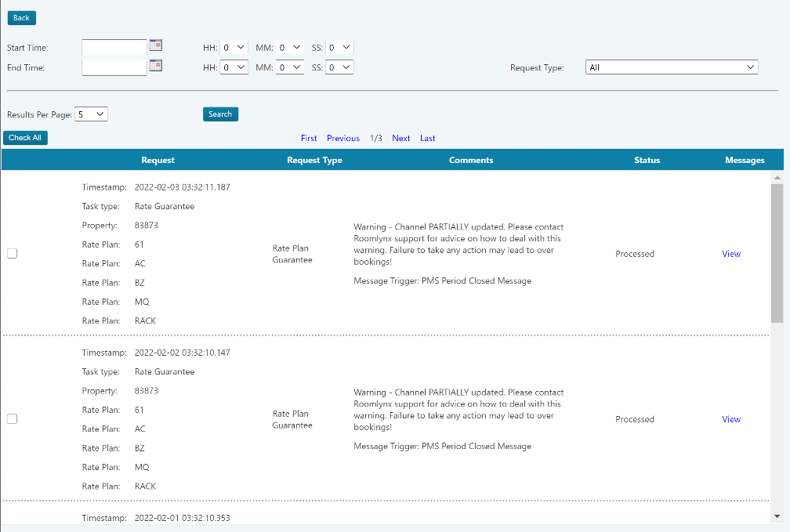Screen dimensions: 790x532
Task: Expand the Request Type dropdown
Action: pos(672,67)
